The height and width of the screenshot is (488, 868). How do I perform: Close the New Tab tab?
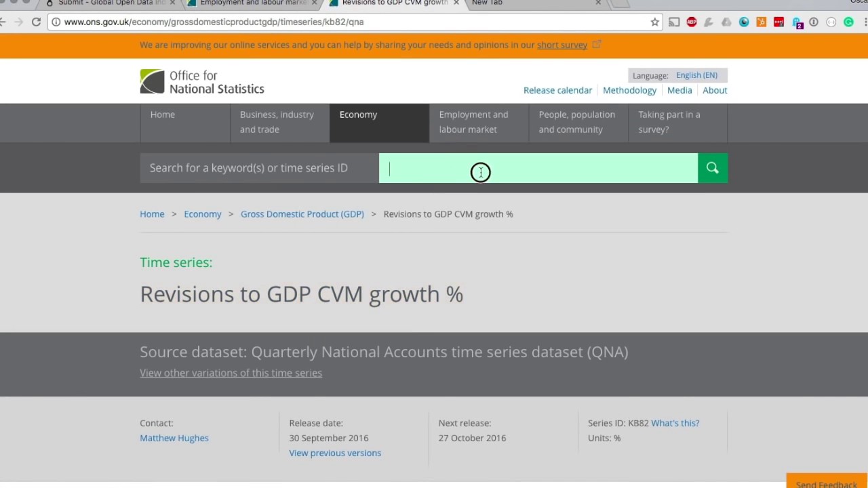click(597, 3)
